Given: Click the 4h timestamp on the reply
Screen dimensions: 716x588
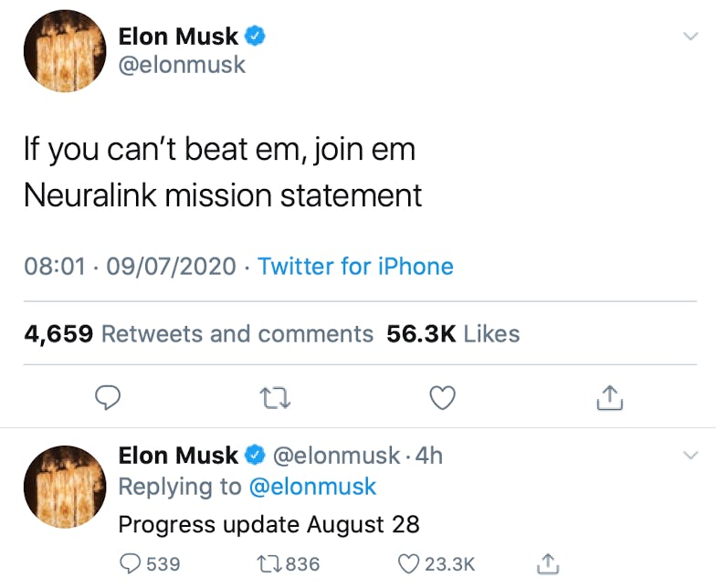Looking at the screenshot, I should coord(429,455).
